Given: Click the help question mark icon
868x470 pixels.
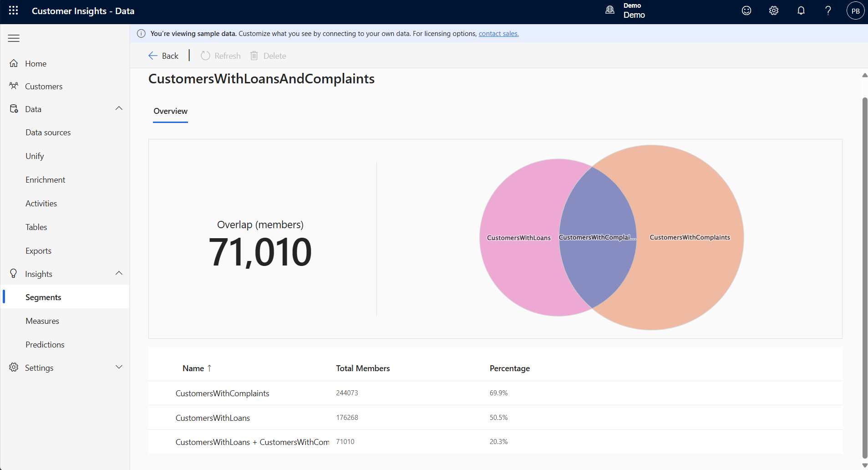Looking at the screenshot, I should [x=828, y=10].
